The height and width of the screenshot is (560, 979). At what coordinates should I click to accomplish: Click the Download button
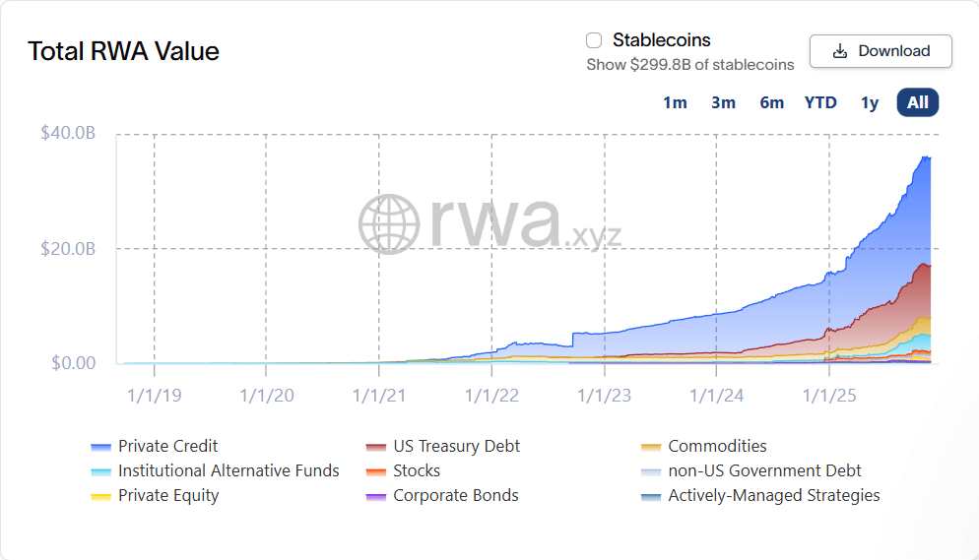[881, 51]
